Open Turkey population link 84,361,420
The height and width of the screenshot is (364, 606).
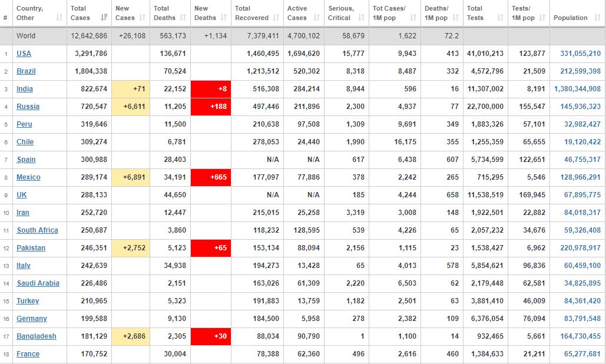point(582,301)
